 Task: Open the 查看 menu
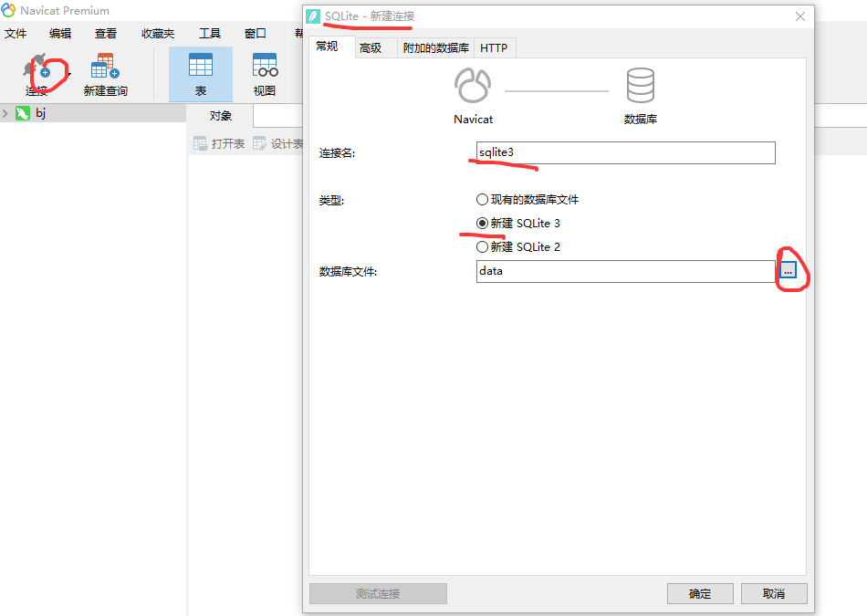tap(106, 33)
